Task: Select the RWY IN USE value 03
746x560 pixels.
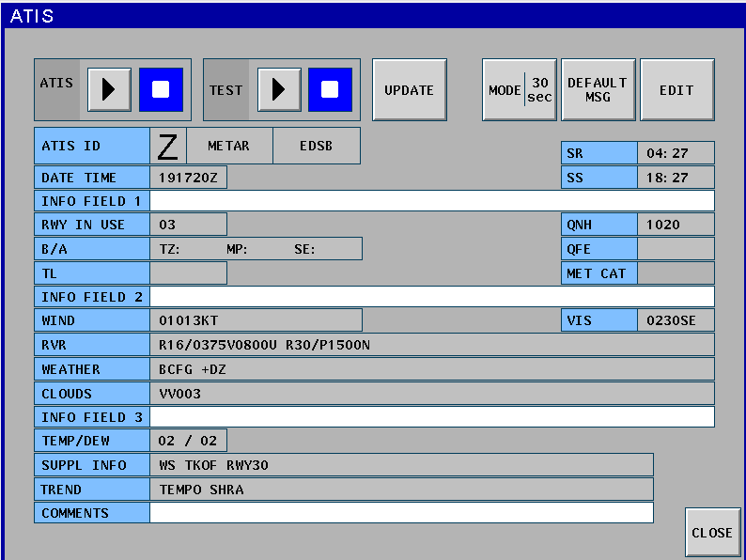Action: 188,225
